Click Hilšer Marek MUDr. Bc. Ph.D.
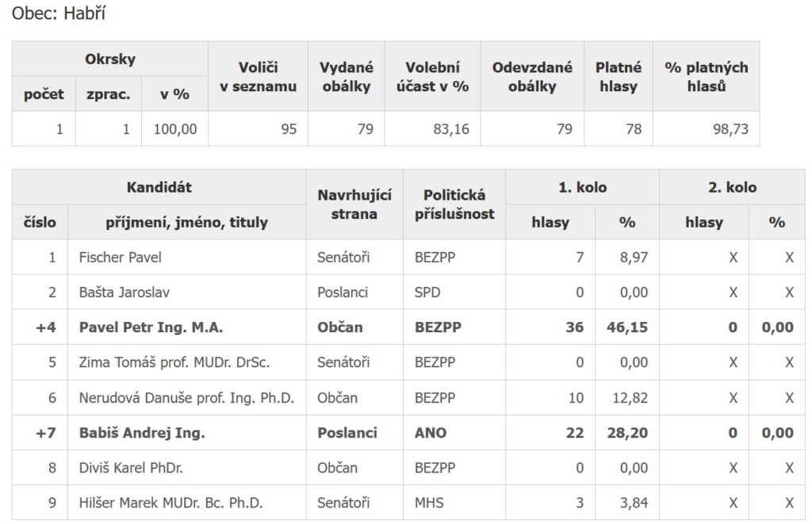812x524 pixels. point(171,503)
